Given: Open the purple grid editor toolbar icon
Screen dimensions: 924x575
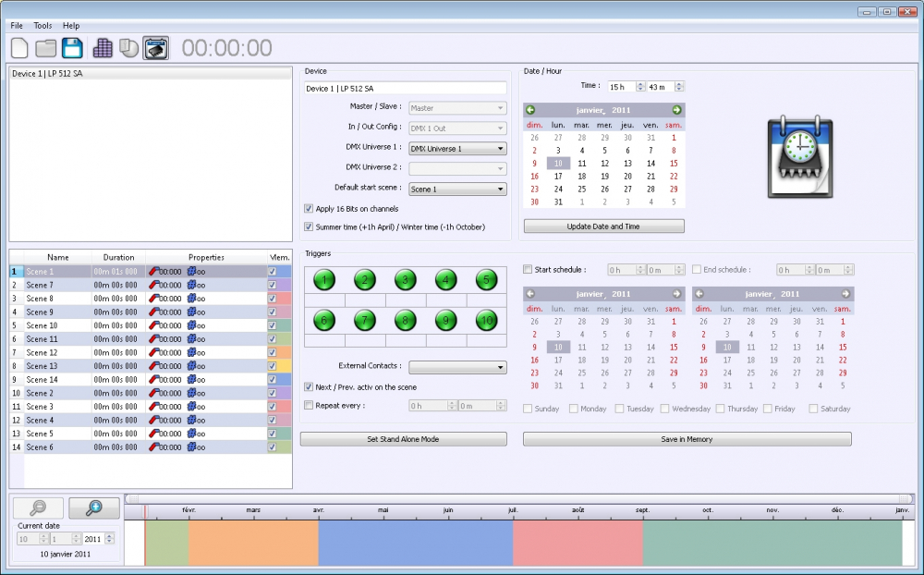Looking at the screenshot, I should (103, 48).
